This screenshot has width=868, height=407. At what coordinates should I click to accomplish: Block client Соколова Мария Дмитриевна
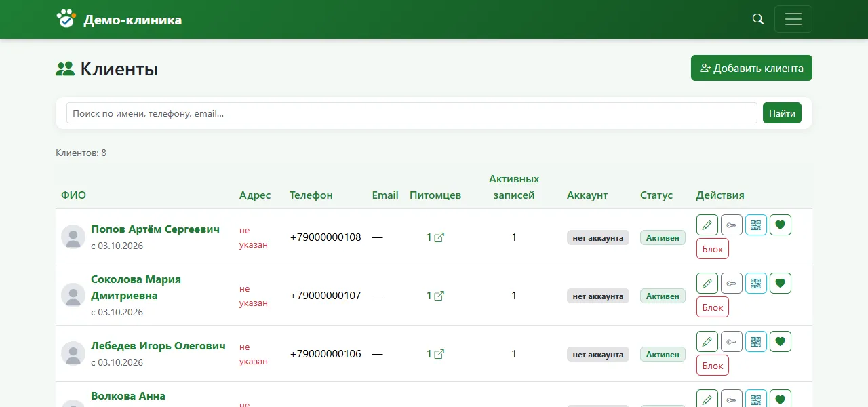(x=713, y=307)
